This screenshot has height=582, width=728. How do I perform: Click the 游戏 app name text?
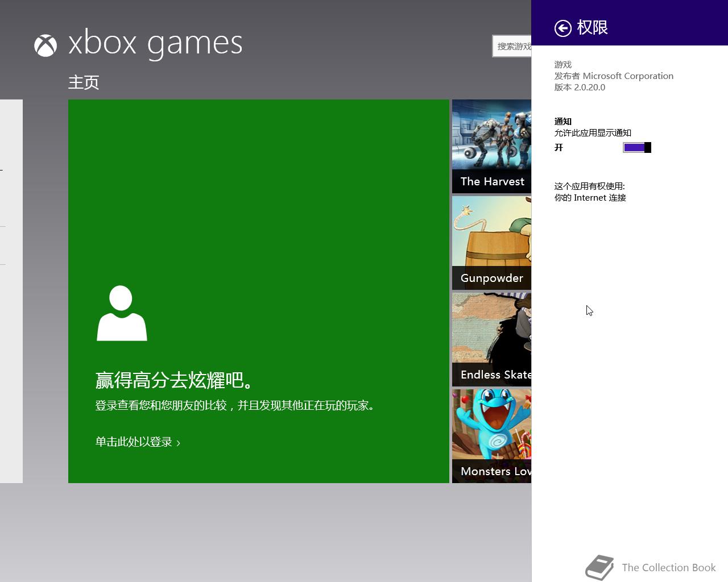562,65
